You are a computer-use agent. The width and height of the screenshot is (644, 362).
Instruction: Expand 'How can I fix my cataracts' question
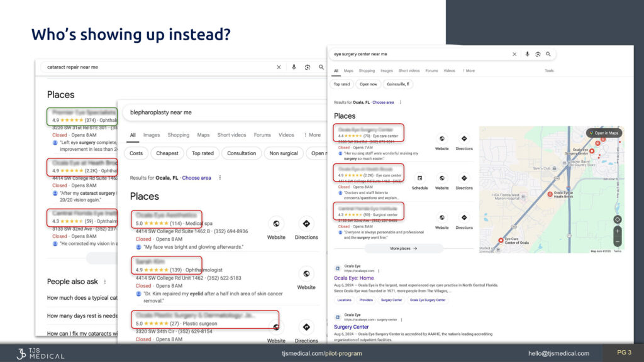[82, 334]
